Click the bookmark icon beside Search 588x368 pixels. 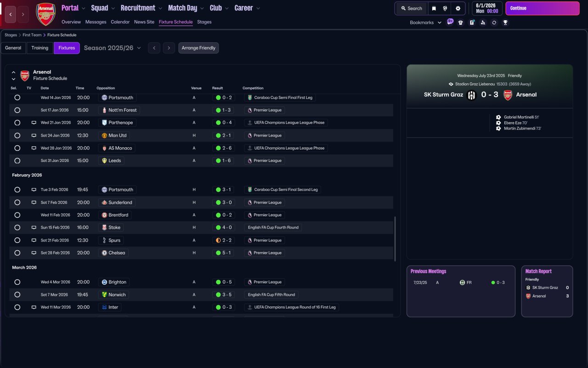pos(434,8)
